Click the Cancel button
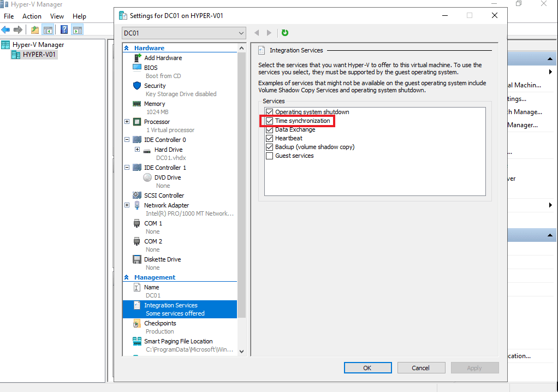Image resolution: width=558 pixels, height=392 pixels. (421, 368)
